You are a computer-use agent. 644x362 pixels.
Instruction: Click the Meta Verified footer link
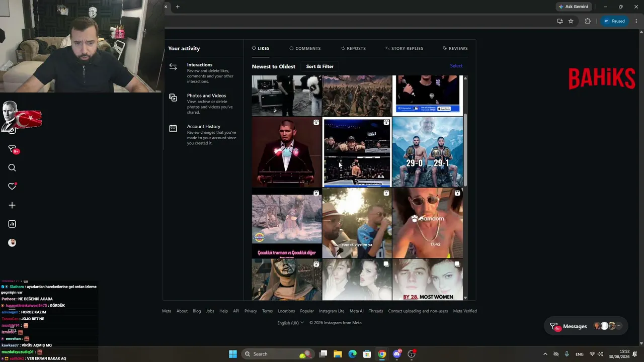(465, 311)
